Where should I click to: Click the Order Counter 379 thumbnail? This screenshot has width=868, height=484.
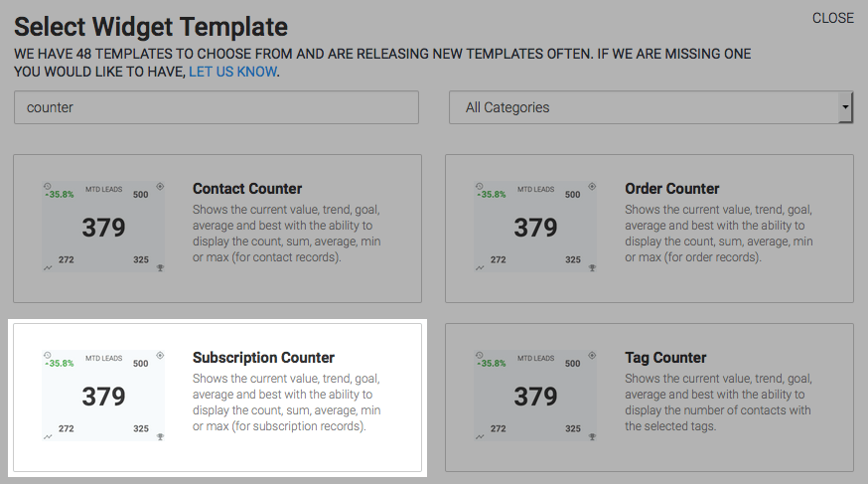(x=535, y=227)
